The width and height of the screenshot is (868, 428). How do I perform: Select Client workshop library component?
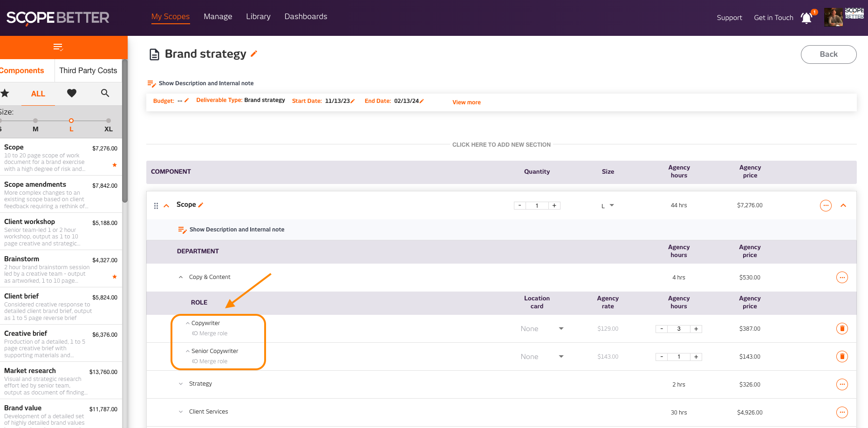[x=61, y=231]
